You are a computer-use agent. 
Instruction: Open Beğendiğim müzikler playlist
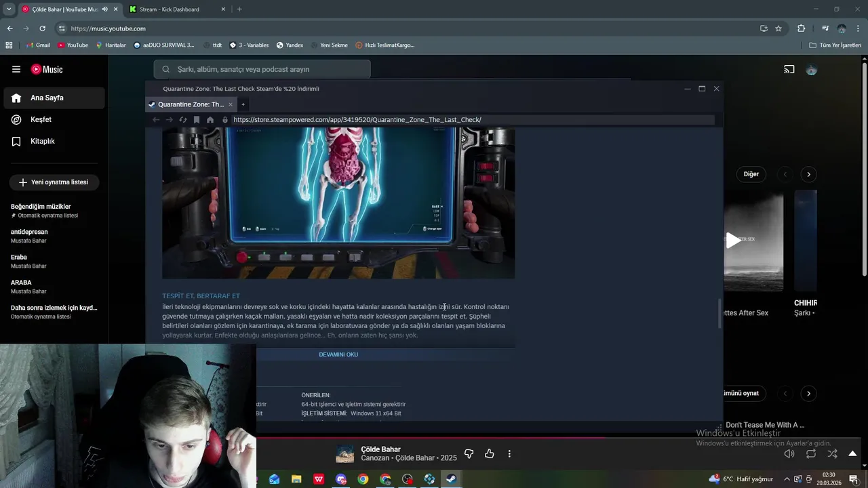click(54, 211)
